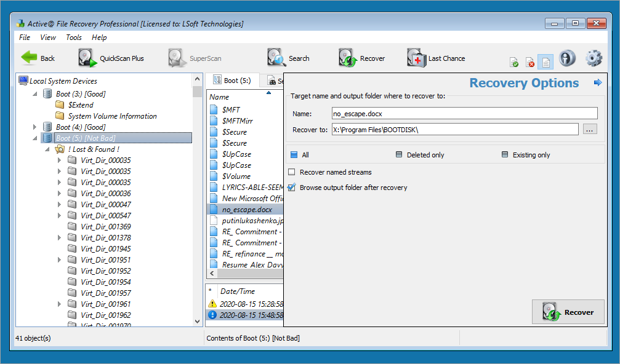620x364 pixels.
Task: Select the $Extend folder
Action: point(81,105)
